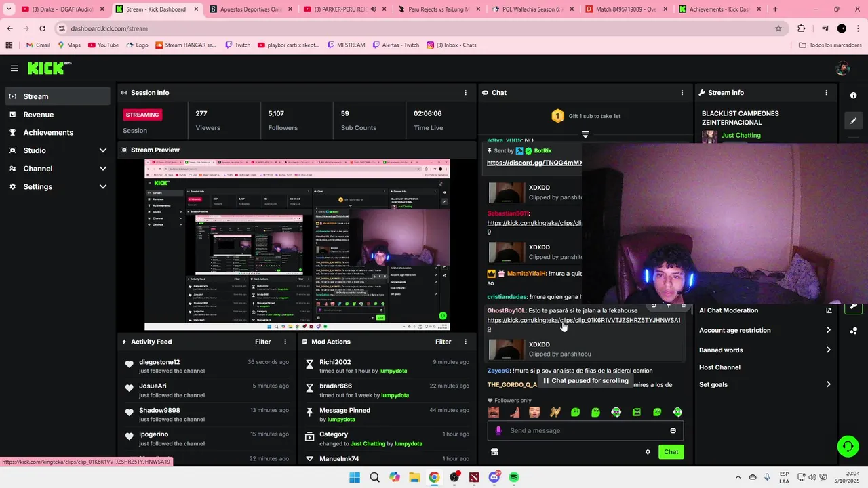Click the Just Chatting category link
Screen dimensions: 868x488
[x=741, y=136]
